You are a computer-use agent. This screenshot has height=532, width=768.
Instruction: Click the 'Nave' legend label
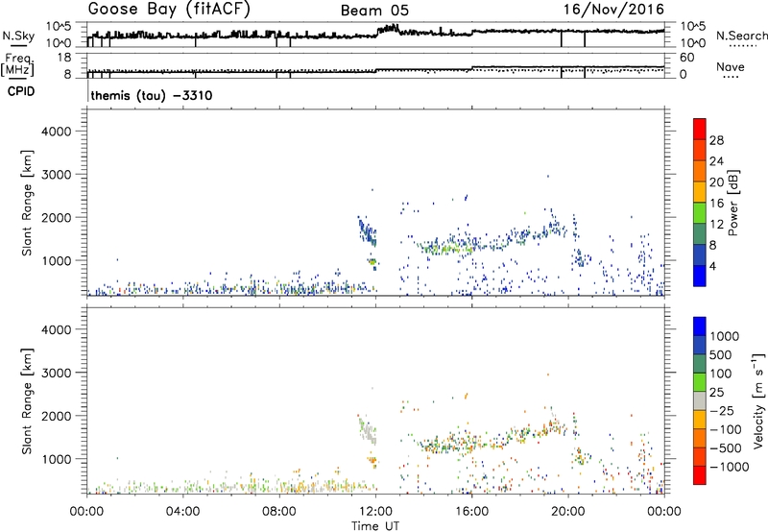pyautogui.click(x=731, y=66)
